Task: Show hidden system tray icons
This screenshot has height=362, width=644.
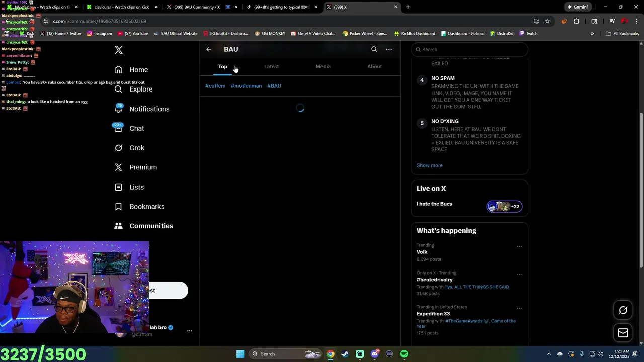Action: click(549, 354)
